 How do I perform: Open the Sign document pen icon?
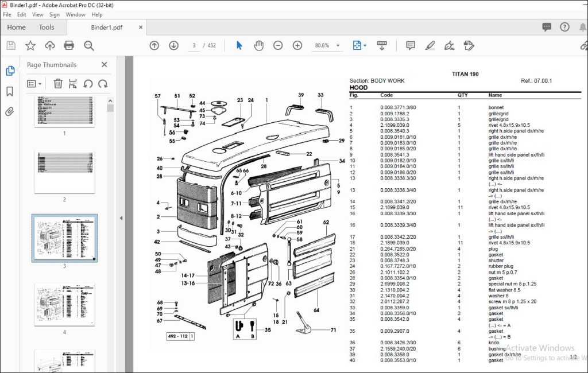pyautogui.click(x=449, y=45)
